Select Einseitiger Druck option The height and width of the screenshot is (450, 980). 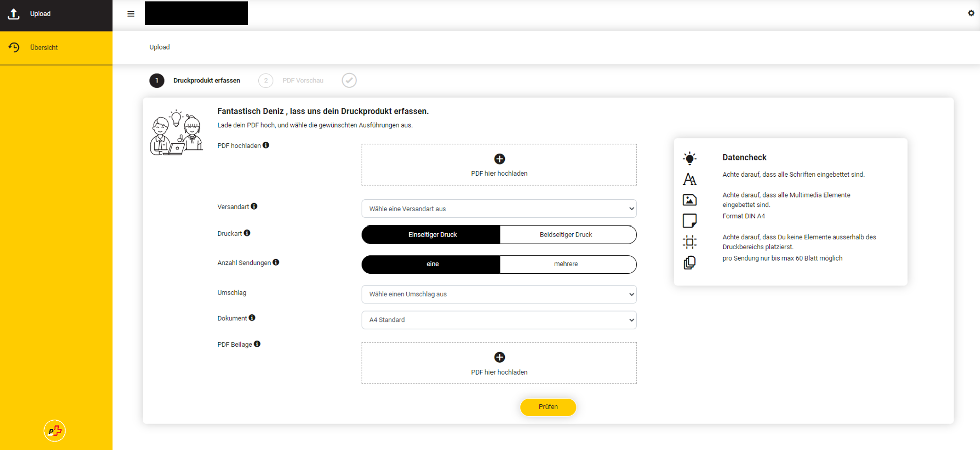pos(431,235)
